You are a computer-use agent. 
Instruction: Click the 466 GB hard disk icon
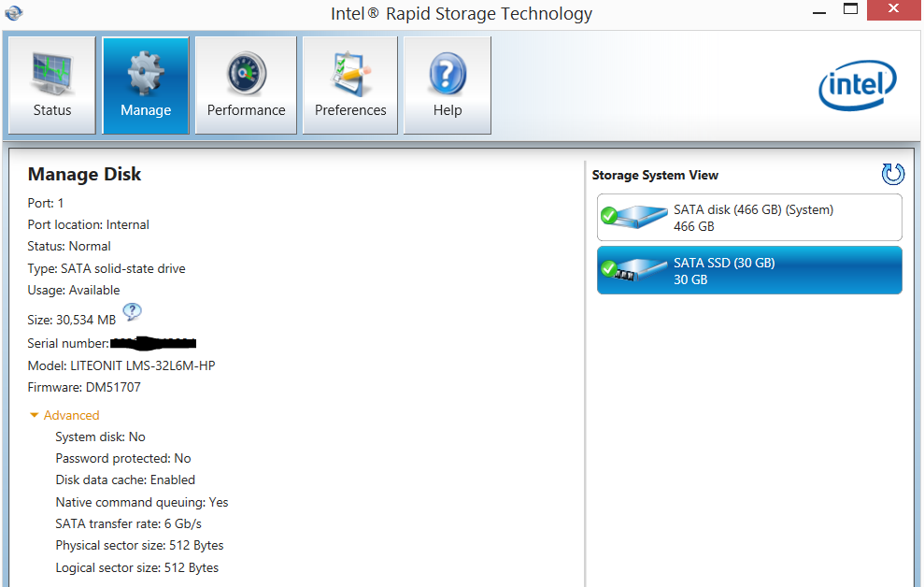tap(634, 216)
